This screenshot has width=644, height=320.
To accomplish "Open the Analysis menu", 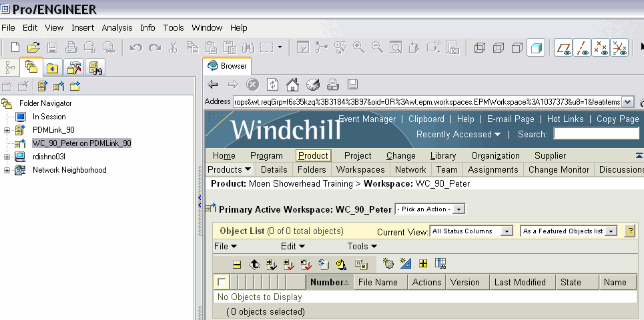I will pyautogui.click(x=117, y=28).
